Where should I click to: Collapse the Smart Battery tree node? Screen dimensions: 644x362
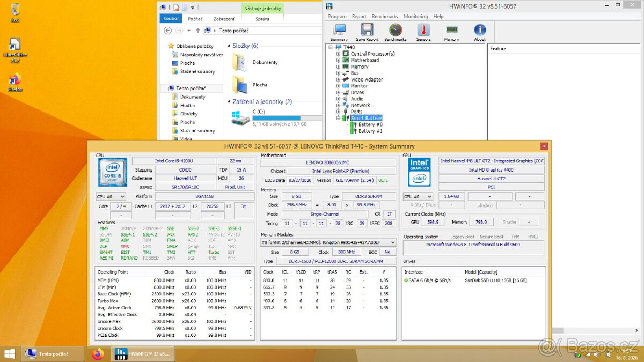pyautogui.click(x=338, y=118)
